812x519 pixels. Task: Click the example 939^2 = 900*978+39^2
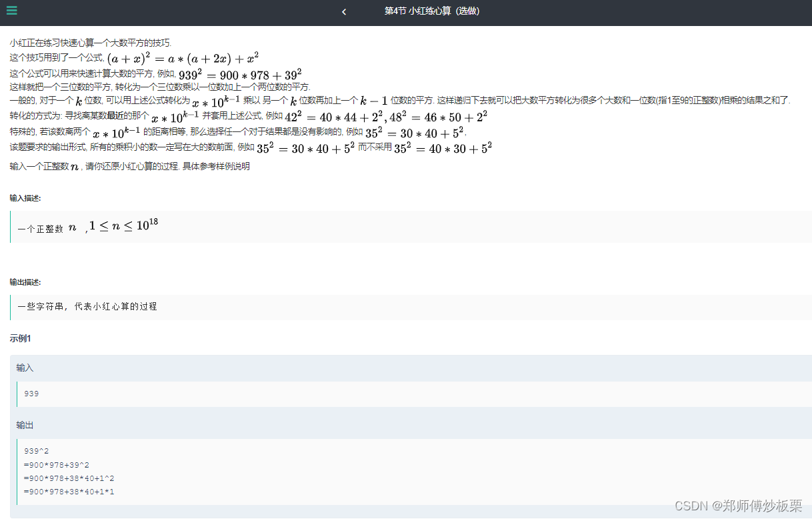point(240,73)
